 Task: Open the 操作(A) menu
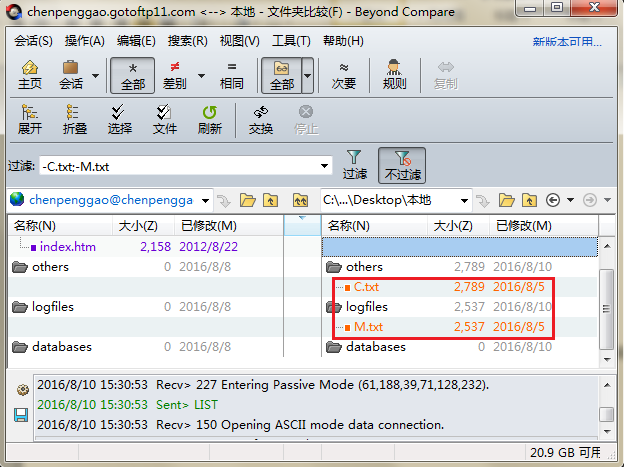[x=85, y=41]
